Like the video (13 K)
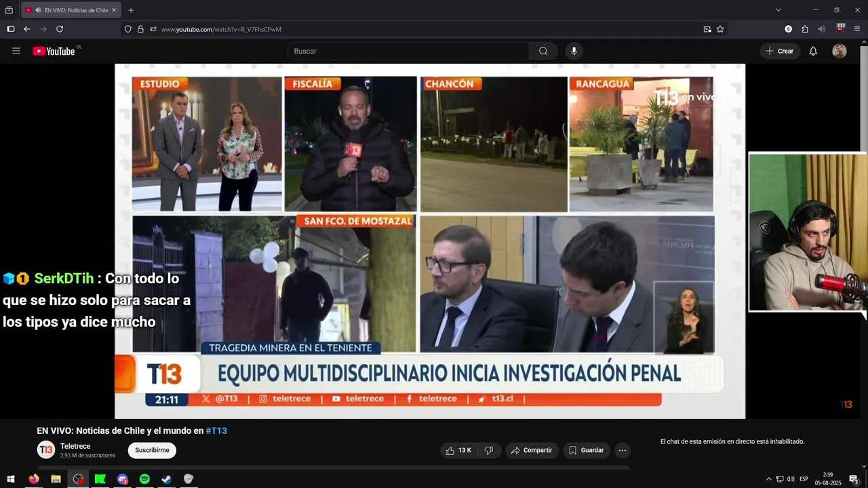Viewport: 868px width, 488px height. (458, 450)
